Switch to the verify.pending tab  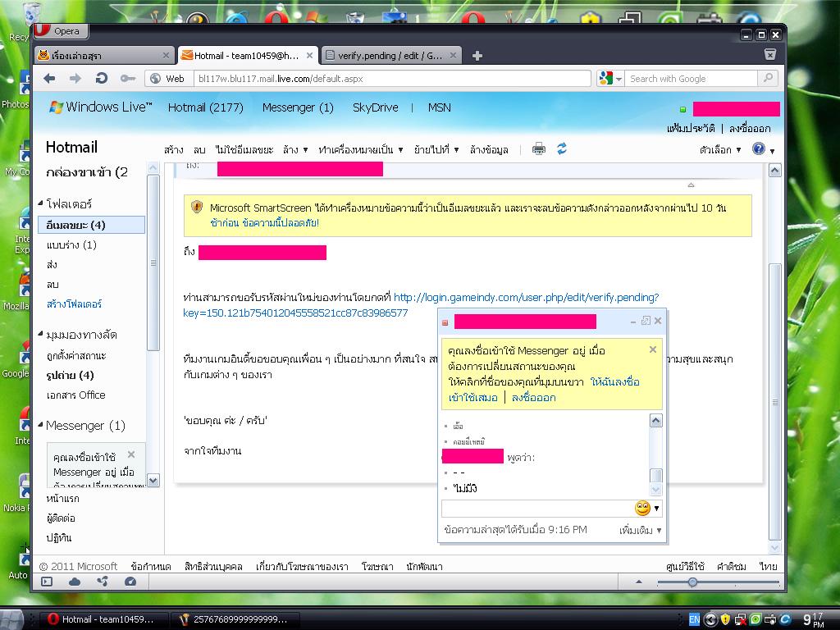tap(391, 55)
